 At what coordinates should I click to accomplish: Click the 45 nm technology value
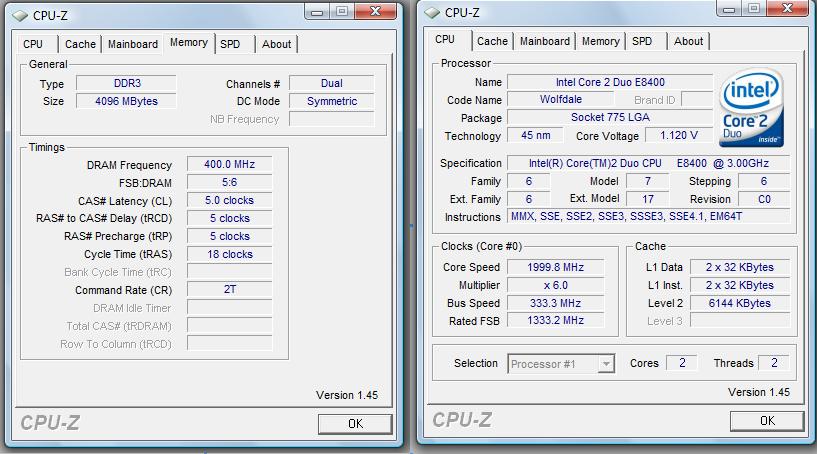(x=536, y=136)
